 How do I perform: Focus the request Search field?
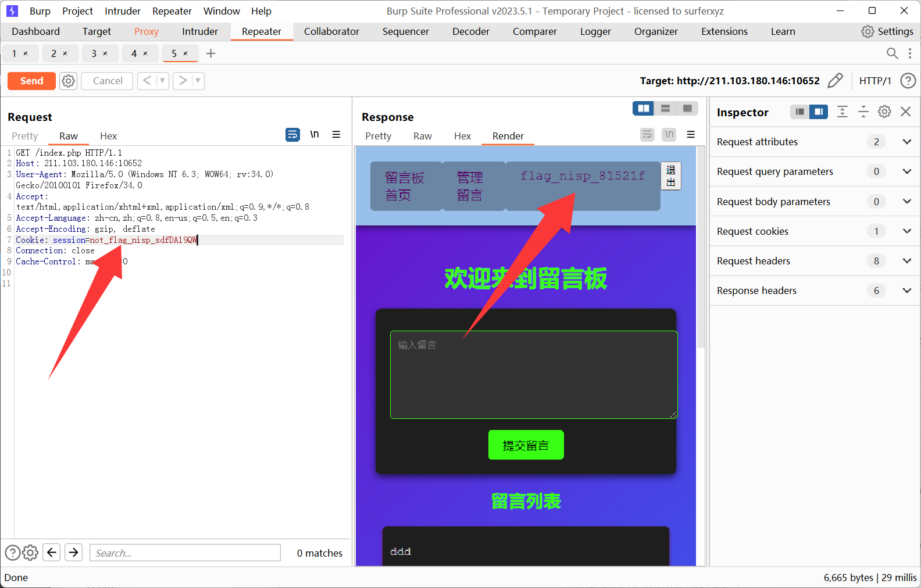click(185, 553)
